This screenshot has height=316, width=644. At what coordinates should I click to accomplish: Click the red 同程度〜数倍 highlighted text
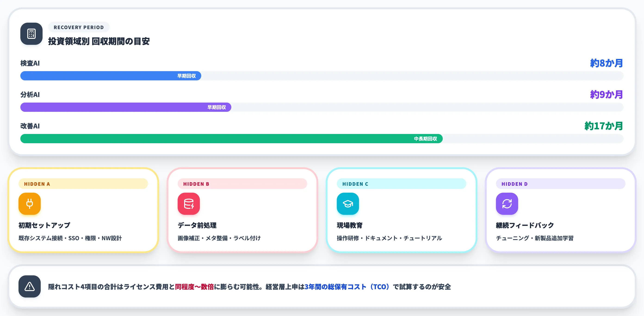(x=194, y=287)
